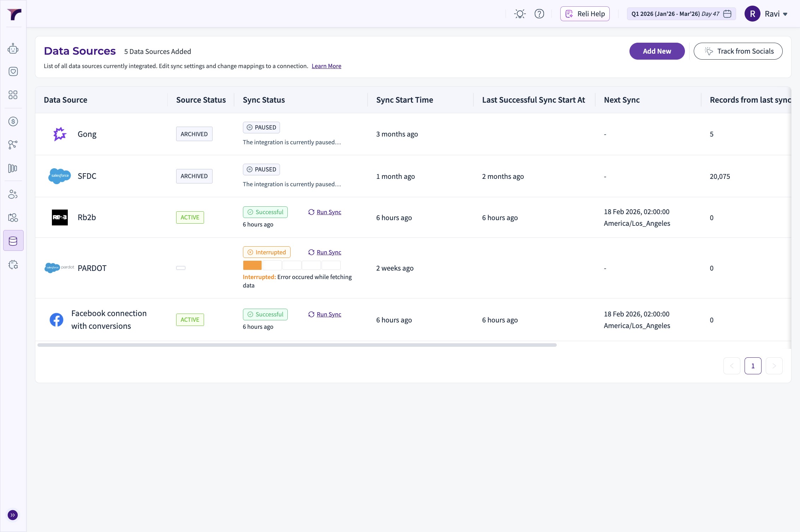Click the PARDOT sync progress bar
The width and height of the screenshot is (800, 532).
(x=292, y=265)
